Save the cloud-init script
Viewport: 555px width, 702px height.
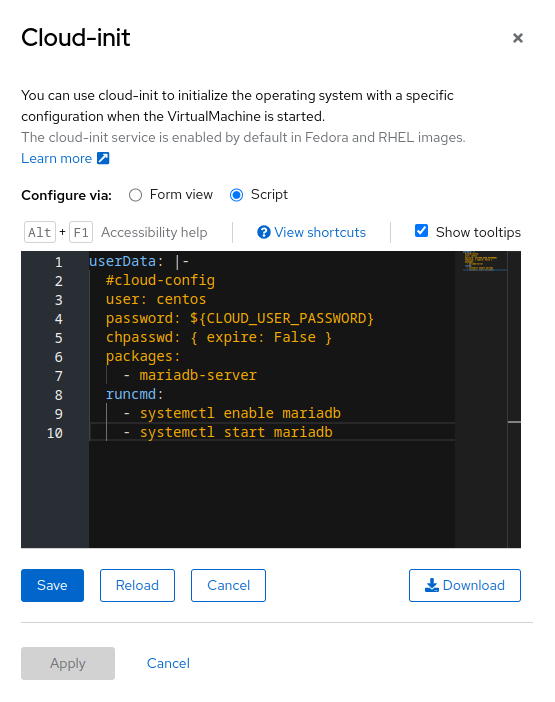(x=52, y=585)
